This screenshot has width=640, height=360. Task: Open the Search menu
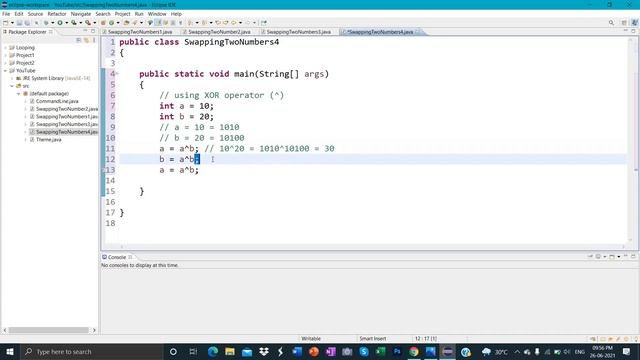pos(103,14)
